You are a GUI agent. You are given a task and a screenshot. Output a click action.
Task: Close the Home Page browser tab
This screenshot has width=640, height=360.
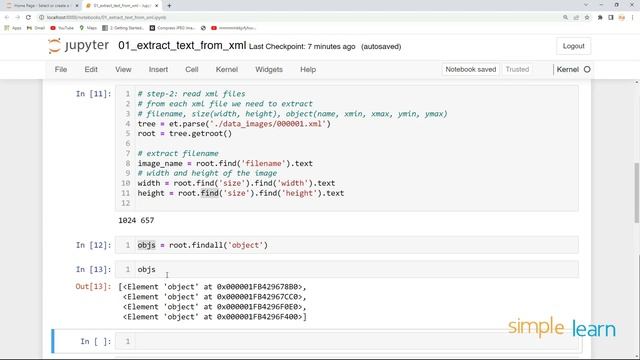tap(76, 6)
